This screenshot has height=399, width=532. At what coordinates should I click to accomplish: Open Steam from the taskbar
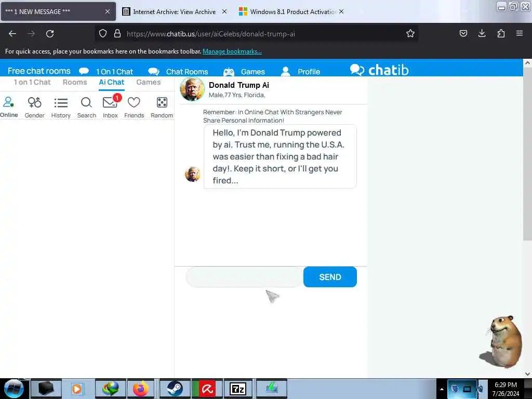click(x=175, y=389)
